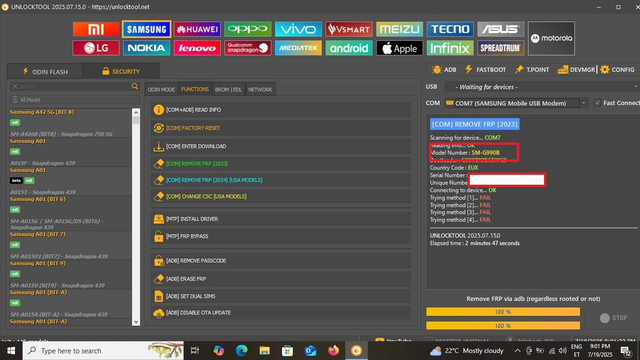The height and width of the screenshot is (360, 640).
Task: Open the DevMgr device manager
Action: 577,70
